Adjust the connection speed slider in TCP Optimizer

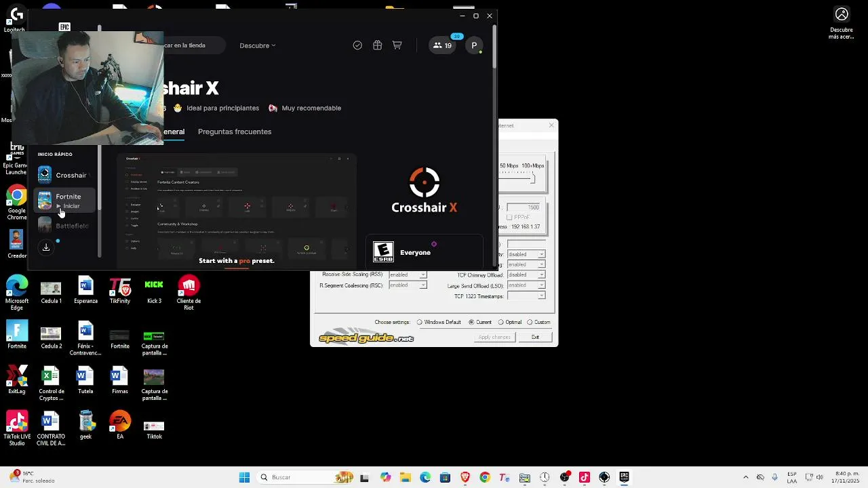pyautogui.click(x=533, y=178)
